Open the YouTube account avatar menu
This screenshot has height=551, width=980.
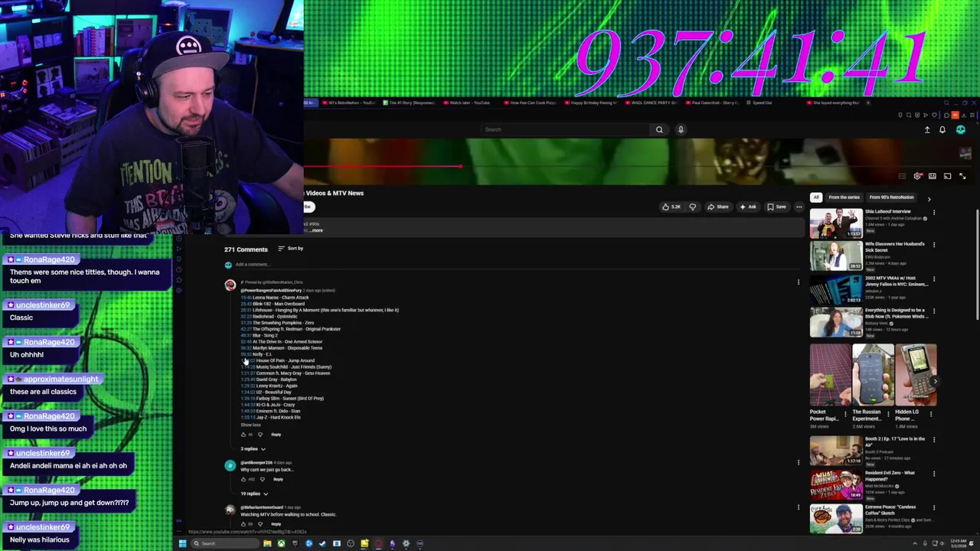pyautogui.click(x=961, y=129)
